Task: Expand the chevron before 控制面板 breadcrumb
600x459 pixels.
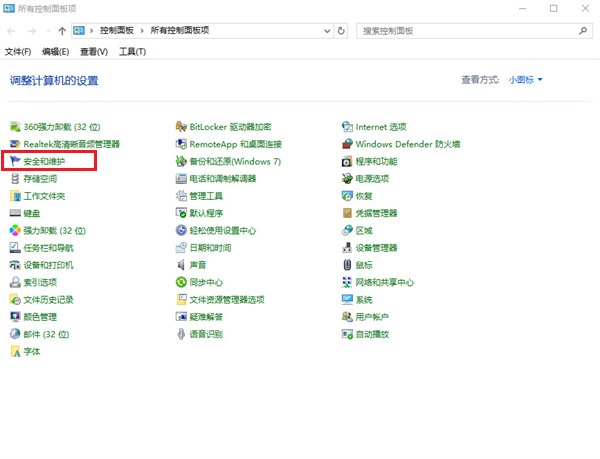Action: tap(91, 31)
